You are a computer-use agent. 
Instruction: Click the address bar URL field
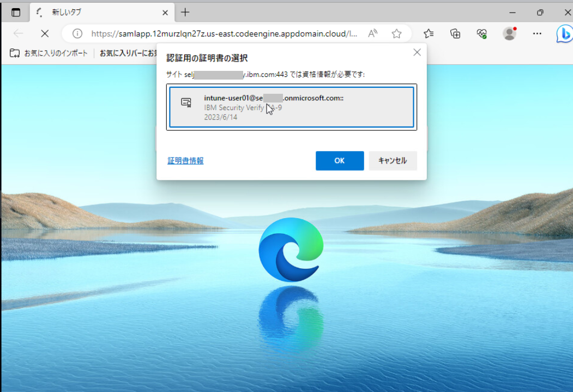click(x=224, y=34)
